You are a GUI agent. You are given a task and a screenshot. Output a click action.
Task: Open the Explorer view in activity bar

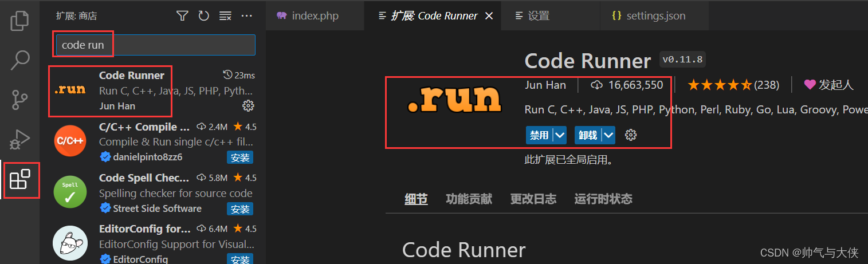coord(20,20)
